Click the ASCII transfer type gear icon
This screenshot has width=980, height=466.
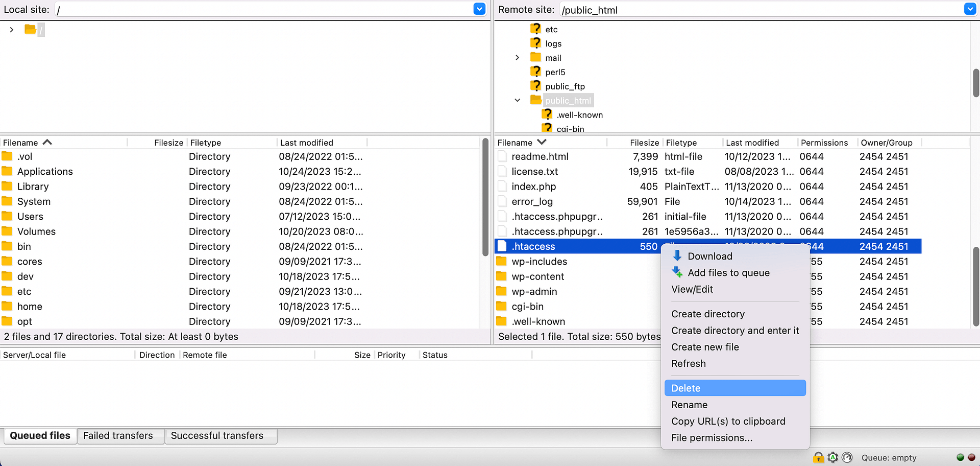pos(832,457)
